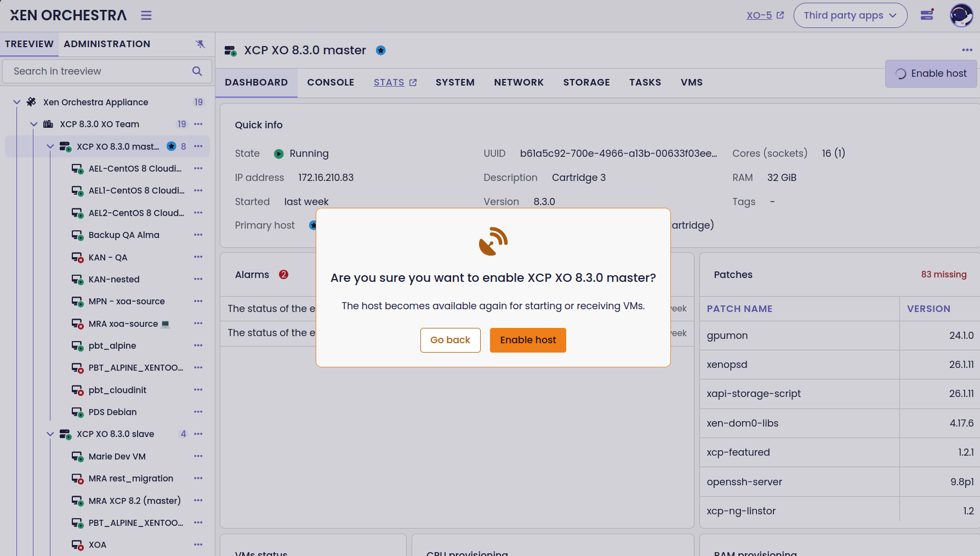This screenshot has width=980, height=556.
Task: Open the Third party apps dropdown
Action: point(850,15)
